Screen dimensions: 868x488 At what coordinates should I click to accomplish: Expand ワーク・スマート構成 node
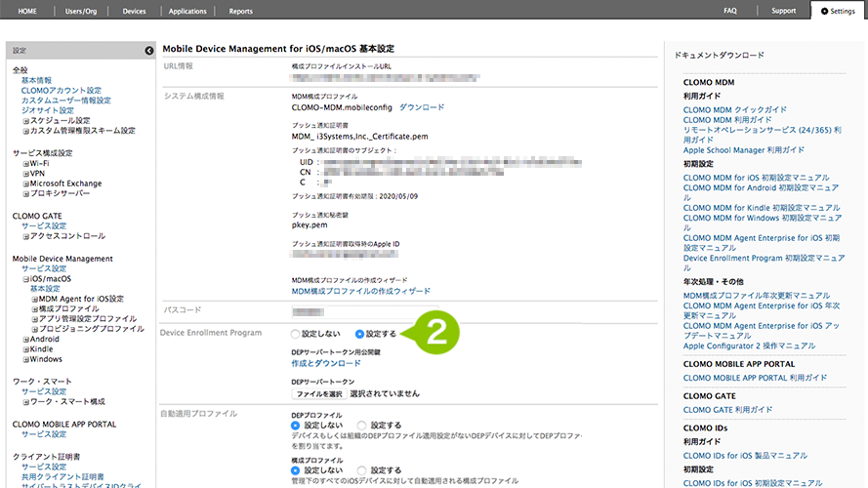click(x=25, y=402)
